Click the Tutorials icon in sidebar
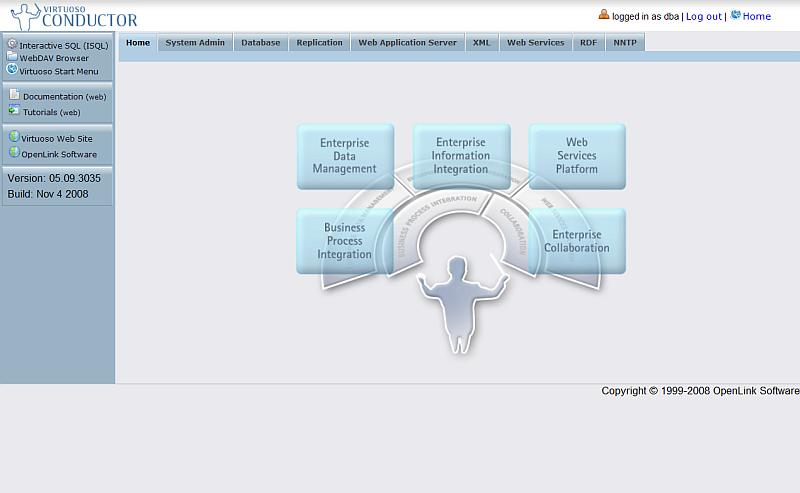This screenshot has height=493, width=800. click(14, 110)
